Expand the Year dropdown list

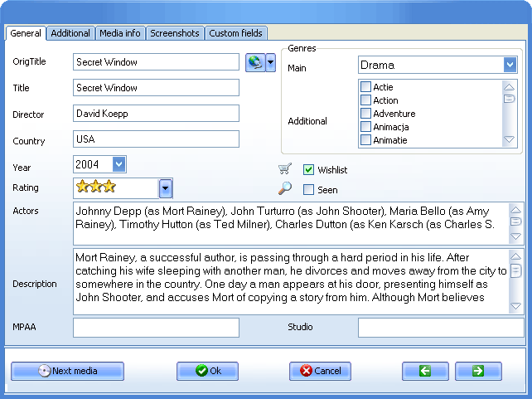point(118,165)
